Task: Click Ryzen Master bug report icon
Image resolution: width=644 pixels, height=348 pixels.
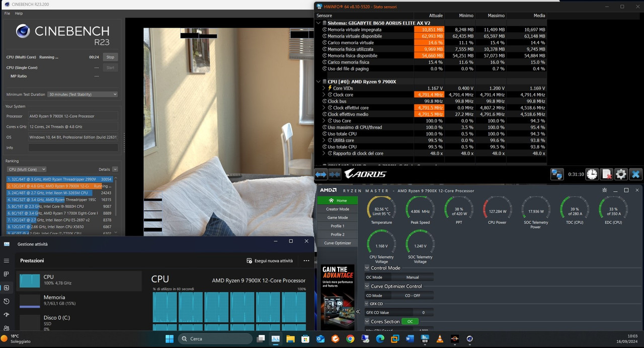Action: tap(604, 190)
